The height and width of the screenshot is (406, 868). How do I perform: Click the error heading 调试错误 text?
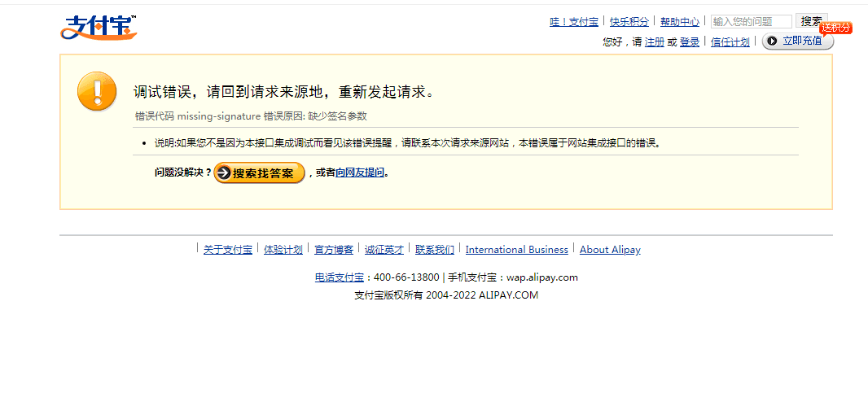tap(283, 93)
